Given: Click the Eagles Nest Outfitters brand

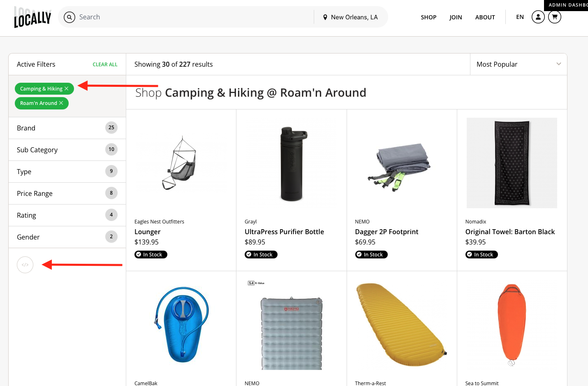Looking at the screenshot, I should (159, 221).
